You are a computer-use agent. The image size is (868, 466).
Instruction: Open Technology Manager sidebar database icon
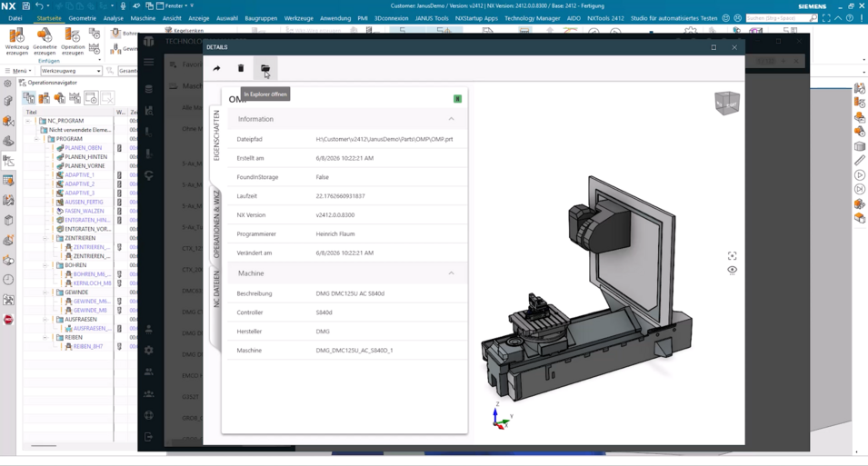(148, 88)
